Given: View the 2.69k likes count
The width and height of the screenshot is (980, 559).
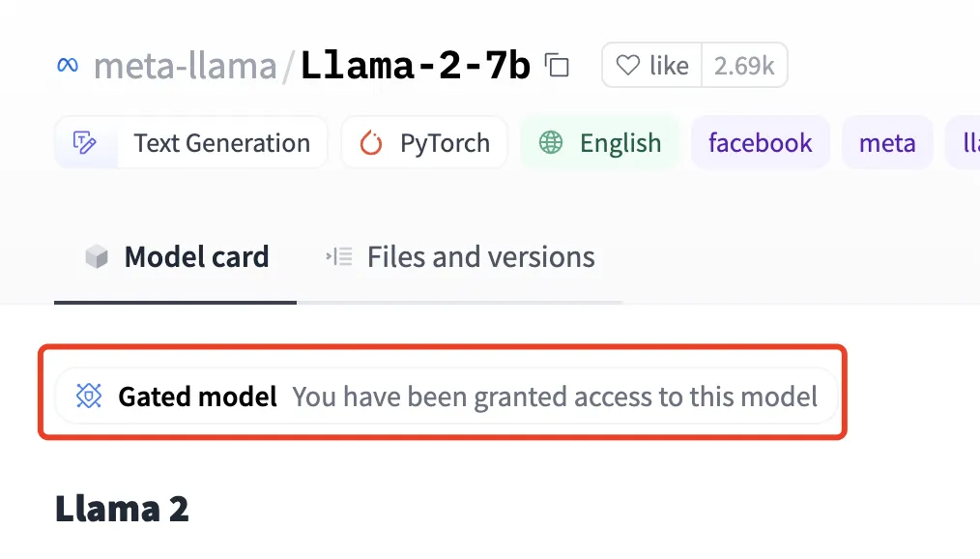Looking at the screenshot, I should pyautogui.click(x=743, y=66).
